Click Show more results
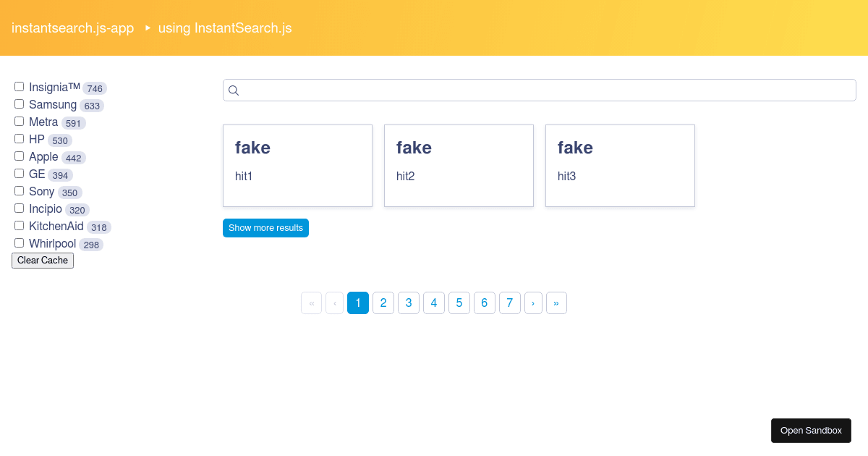This screenshot has width=868, height=456. [265, 227]
